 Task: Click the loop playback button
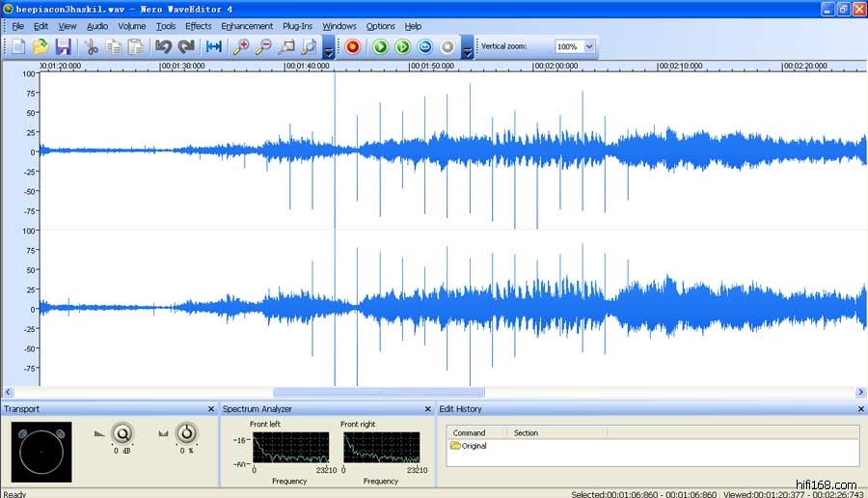pyautogui.click(x=424, y=46)
